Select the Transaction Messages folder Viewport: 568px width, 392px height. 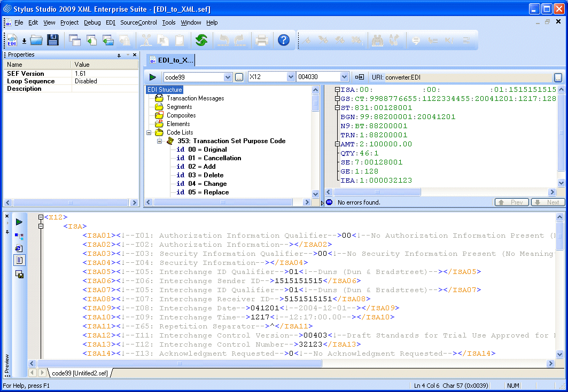[195, 98]
